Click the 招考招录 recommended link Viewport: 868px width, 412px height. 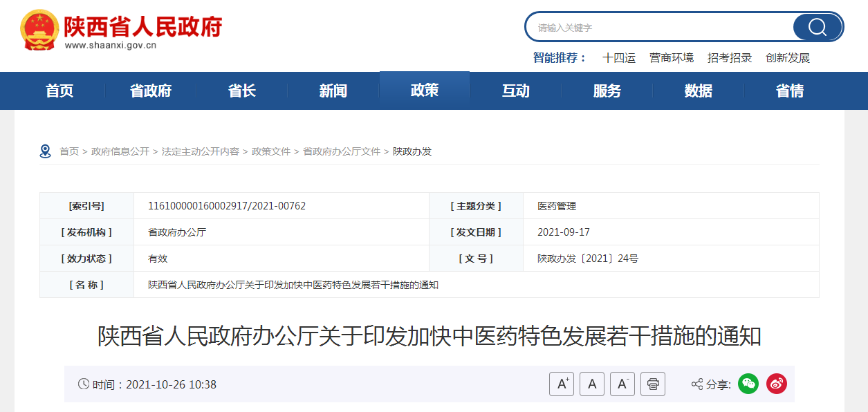(730, 58)
